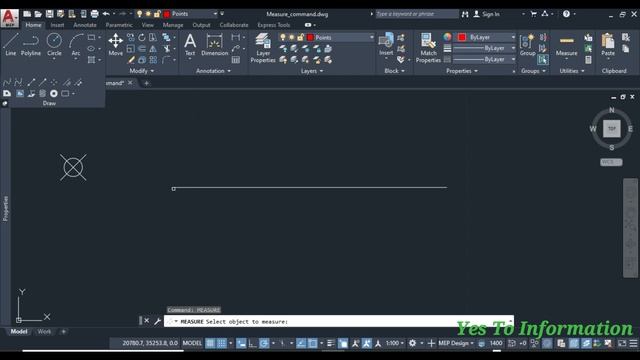Screen dimensions: 640x360
Task: Toggle the bulb layer on/off icon in ribbon
Action: click(282, 37)
